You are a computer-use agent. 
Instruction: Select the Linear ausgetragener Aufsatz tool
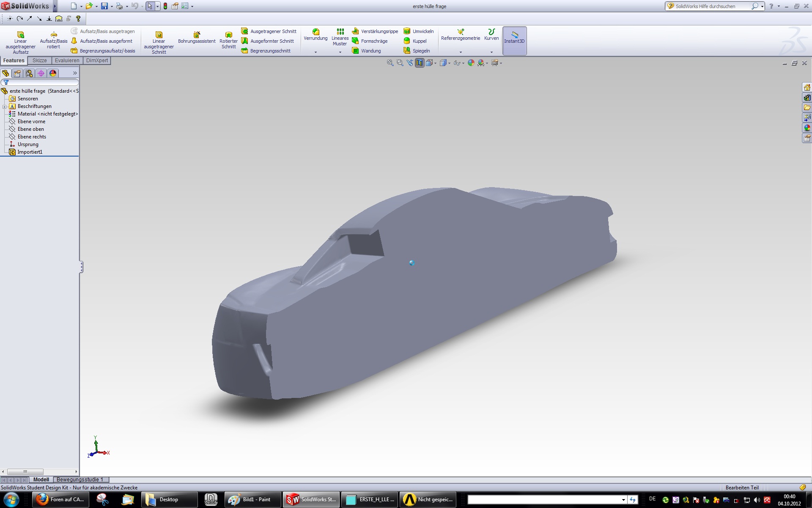coord(20,43)
